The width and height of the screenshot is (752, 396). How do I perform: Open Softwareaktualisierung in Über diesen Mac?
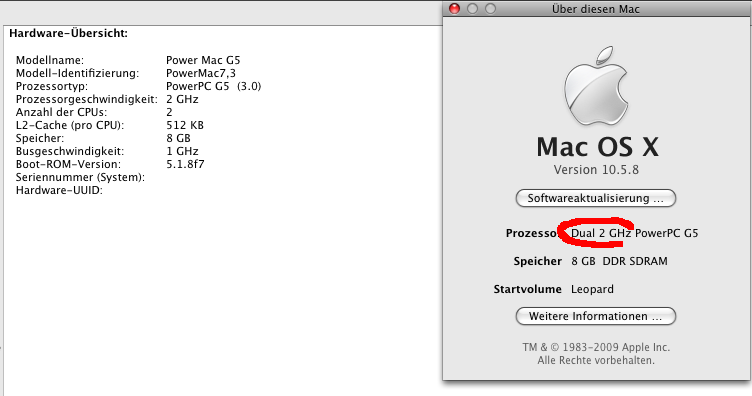tap(596, 198)
